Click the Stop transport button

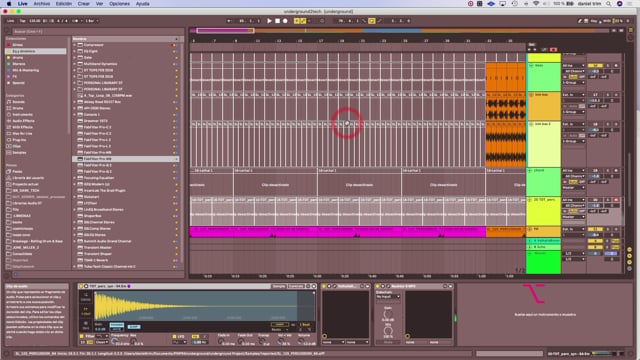[278, 21]
